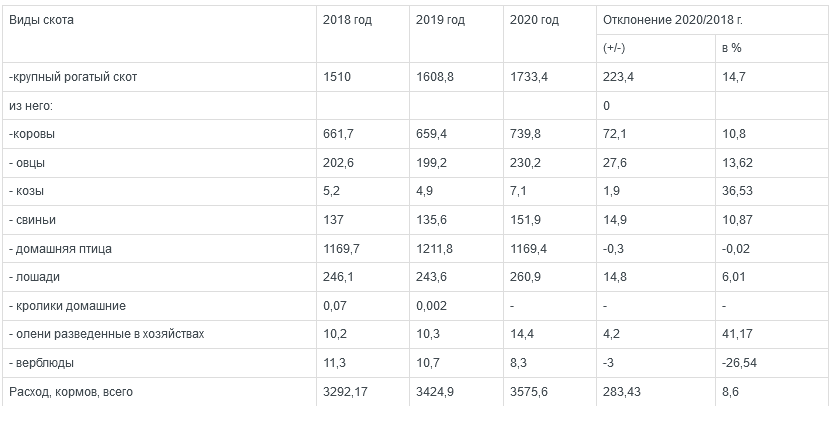Select the 'Расход, кормов, всего' row label
The width and height of the screenshot is (831, 421).
point(70,392)
